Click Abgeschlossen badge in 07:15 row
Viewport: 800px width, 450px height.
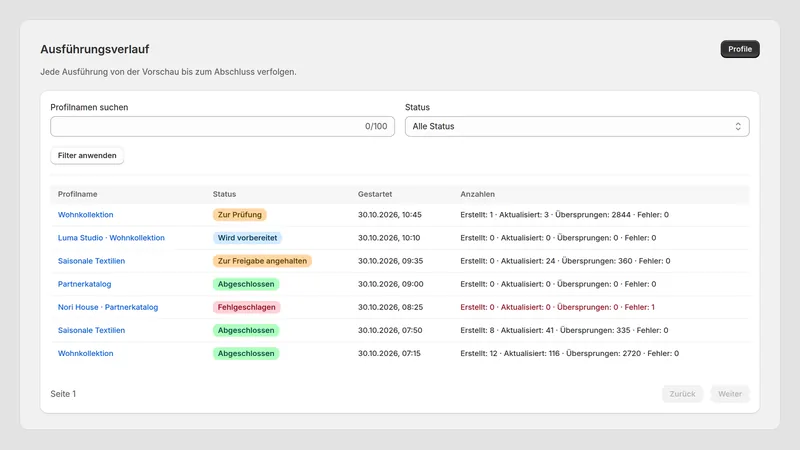(246, 353)
